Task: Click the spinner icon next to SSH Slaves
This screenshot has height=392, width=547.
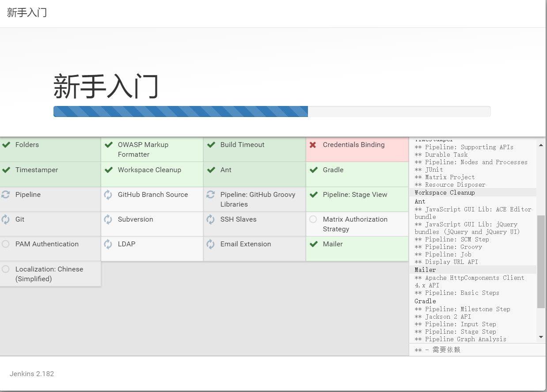Action: click(211, 219)
